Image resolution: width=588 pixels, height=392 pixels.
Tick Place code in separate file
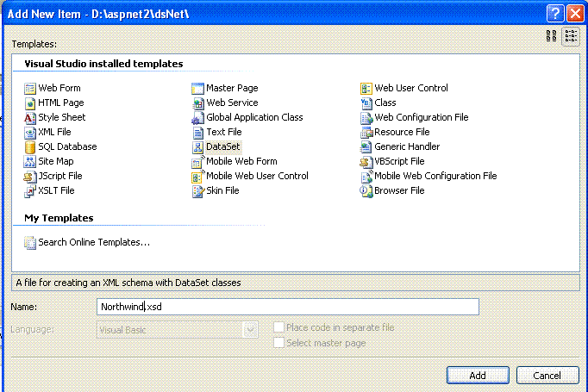278,327
